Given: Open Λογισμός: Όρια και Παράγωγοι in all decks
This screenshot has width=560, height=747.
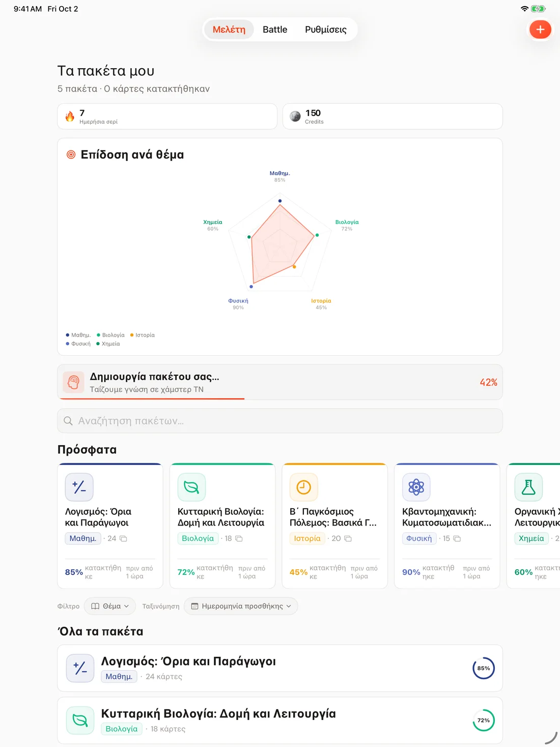Looking at the screenshot, I should tap(280, 668).
